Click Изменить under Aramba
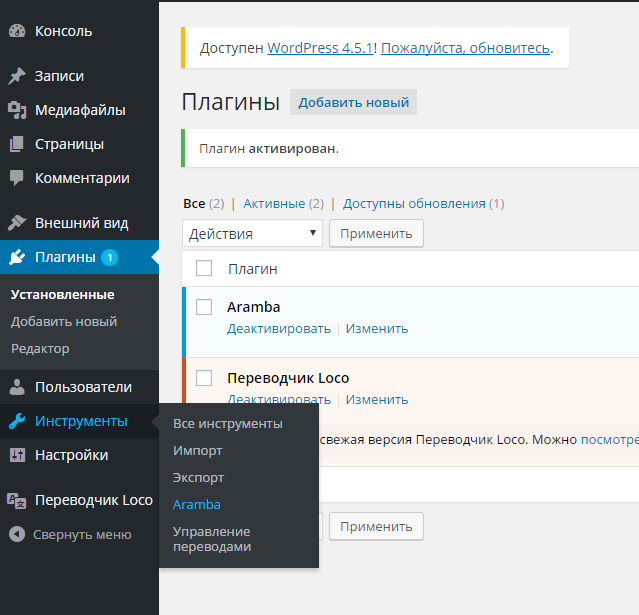639x615 pixels. pyautogui.click(x=377, y=328)
